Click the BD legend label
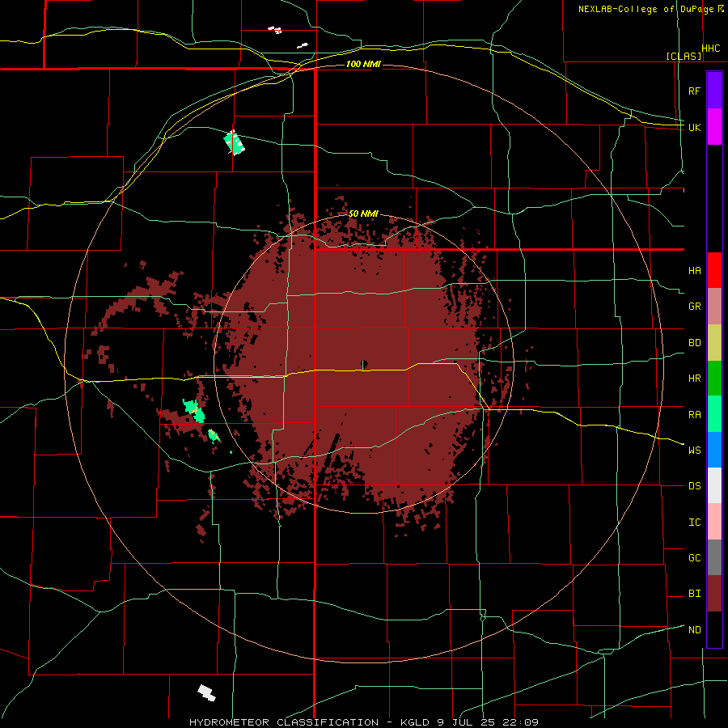The image size is (728, 728). click(x=694, y=343)
